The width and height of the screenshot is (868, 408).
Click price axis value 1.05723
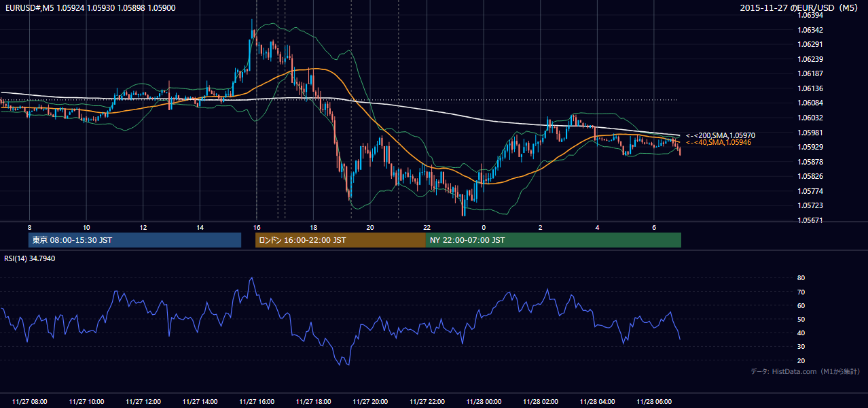point(812,205)
